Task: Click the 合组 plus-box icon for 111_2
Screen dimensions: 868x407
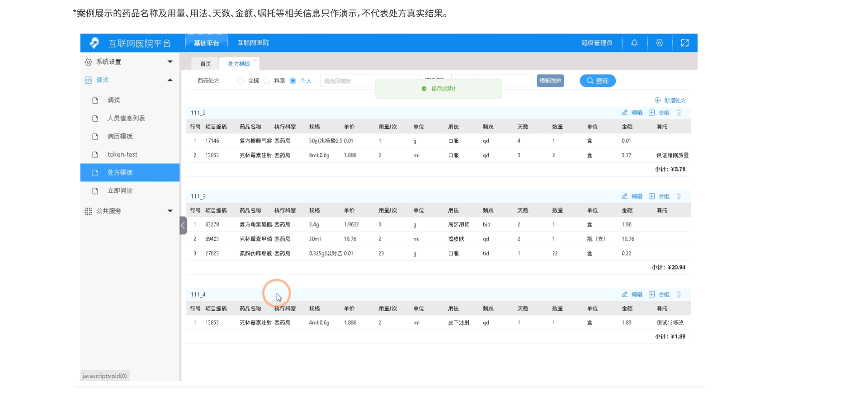Action: (651, 113)
